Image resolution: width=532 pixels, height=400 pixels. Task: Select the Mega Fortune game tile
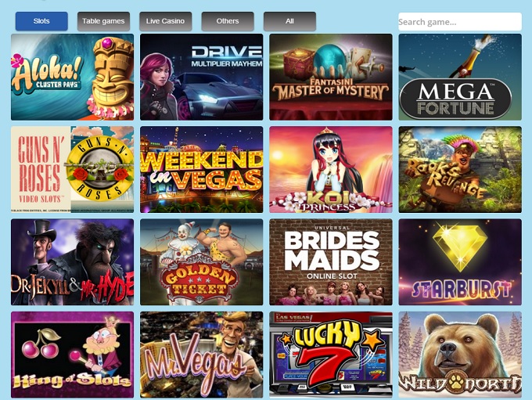pyautogui.click(x=460, y=77)
